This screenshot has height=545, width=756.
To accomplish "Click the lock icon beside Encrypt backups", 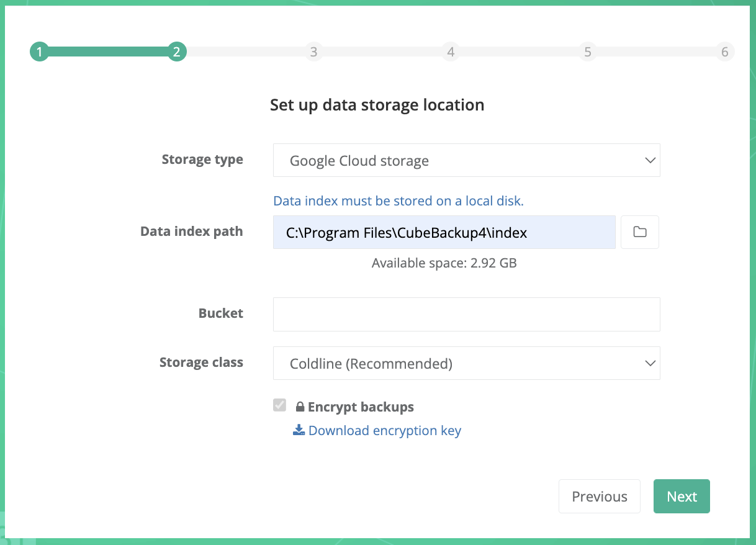I will (x=300, y=407).
